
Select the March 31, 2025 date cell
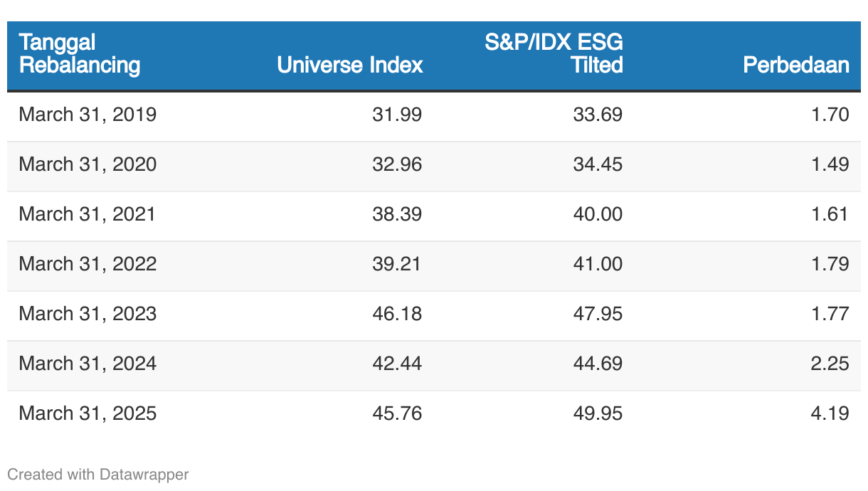[88, 413]
